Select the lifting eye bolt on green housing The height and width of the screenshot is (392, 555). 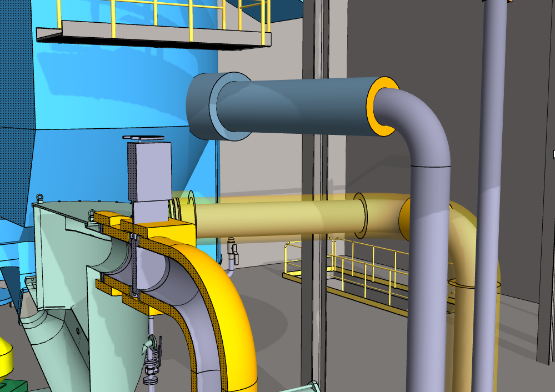pos(40,198)
